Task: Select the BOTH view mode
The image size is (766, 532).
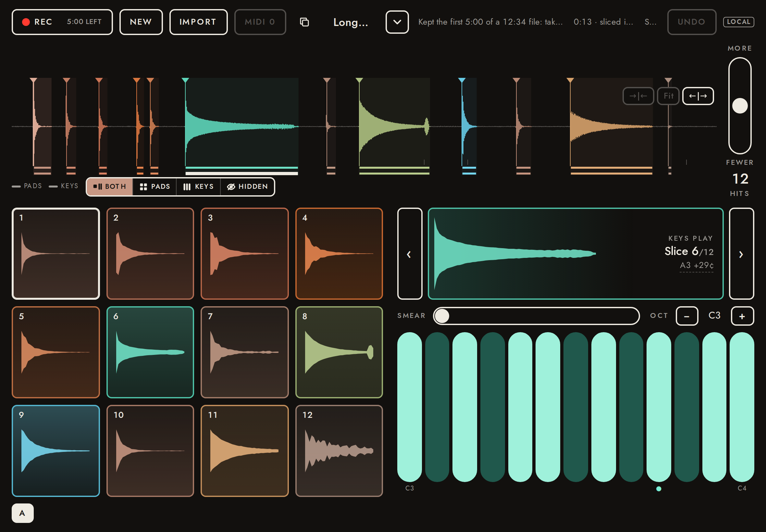Action: [x=110, y=187]
